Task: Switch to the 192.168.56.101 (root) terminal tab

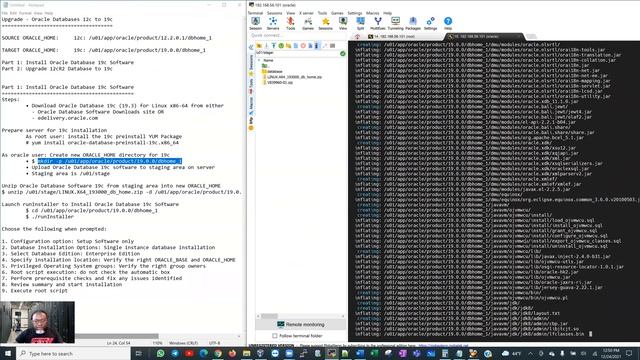Action: [394, 36]
